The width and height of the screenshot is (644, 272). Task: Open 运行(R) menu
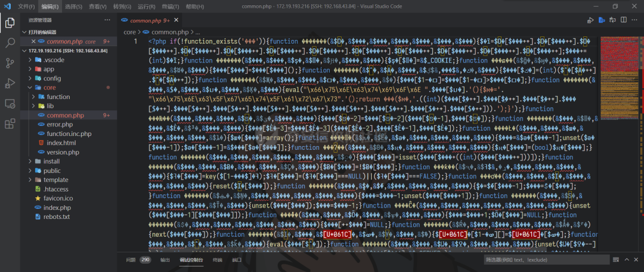pos(146,7)
